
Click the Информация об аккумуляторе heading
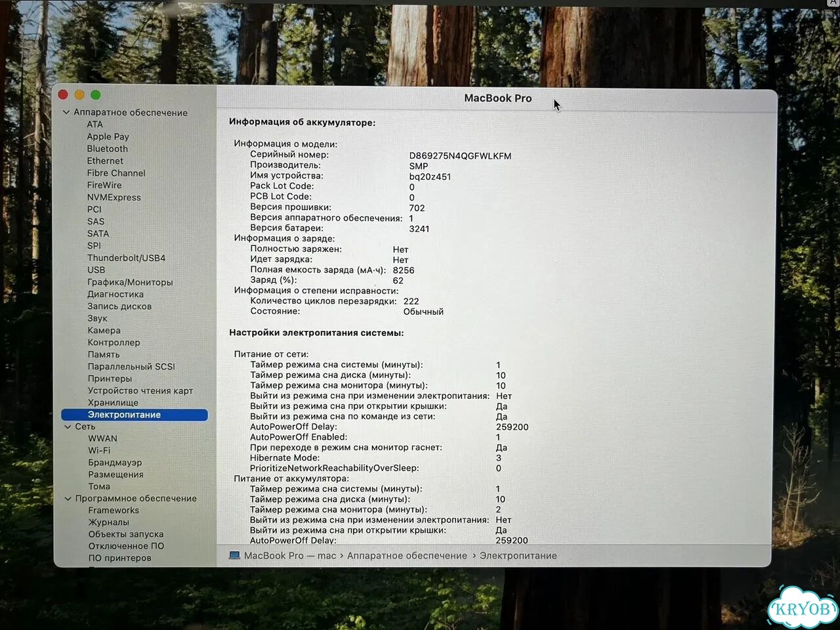coord(303,123)
